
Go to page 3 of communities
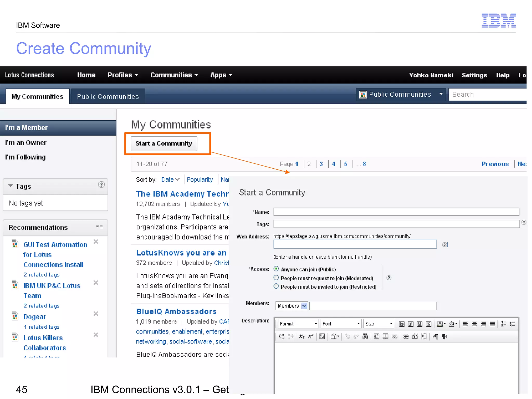[x=321, y=164]
